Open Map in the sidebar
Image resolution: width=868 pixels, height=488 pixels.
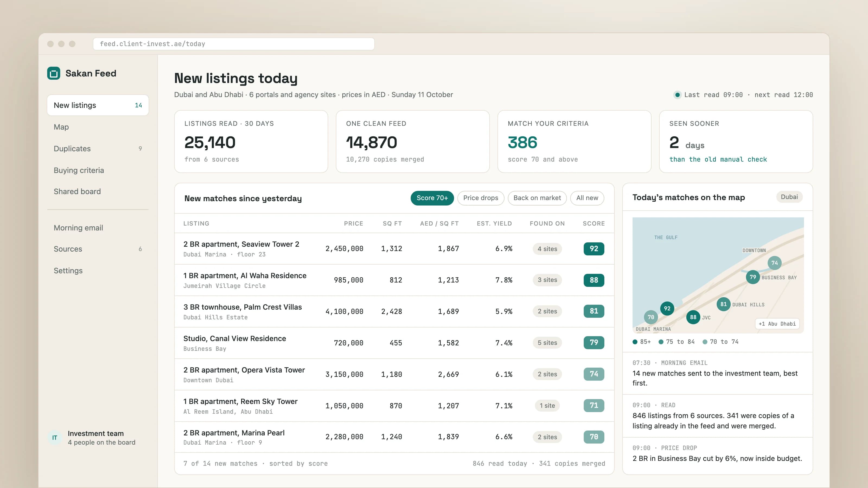pyautogui.click(x=98, y=127)
